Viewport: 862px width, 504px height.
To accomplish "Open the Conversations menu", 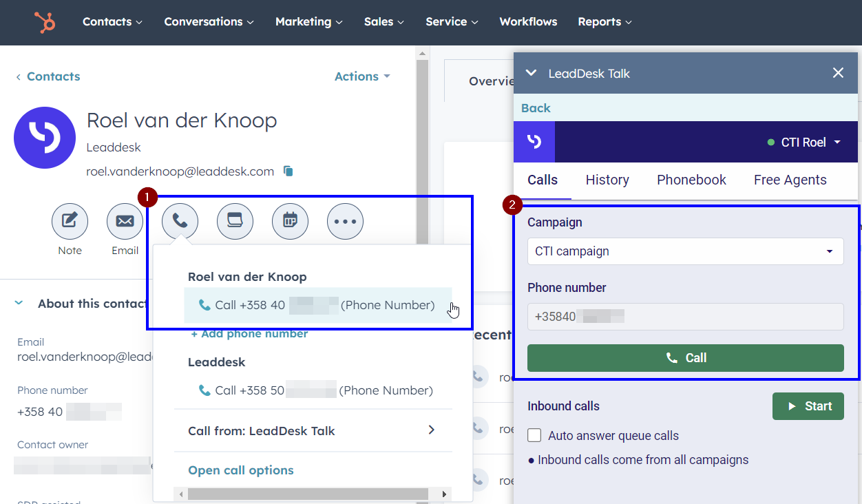I will pos(209,22).
